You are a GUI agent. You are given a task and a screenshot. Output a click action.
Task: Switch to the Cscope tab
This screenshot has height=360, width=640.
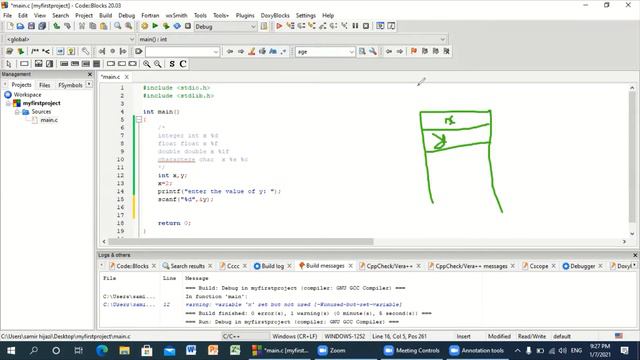coord(535,266)
